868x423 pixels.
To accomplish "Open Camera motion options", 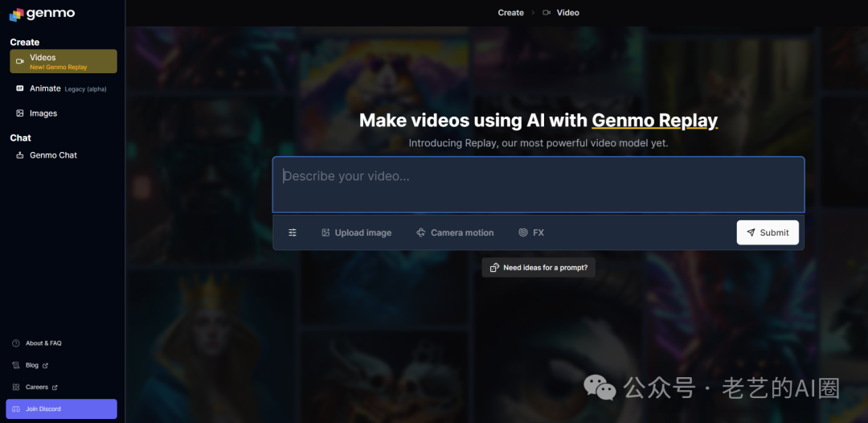I will pyautogui.click(x=455, y=232).
